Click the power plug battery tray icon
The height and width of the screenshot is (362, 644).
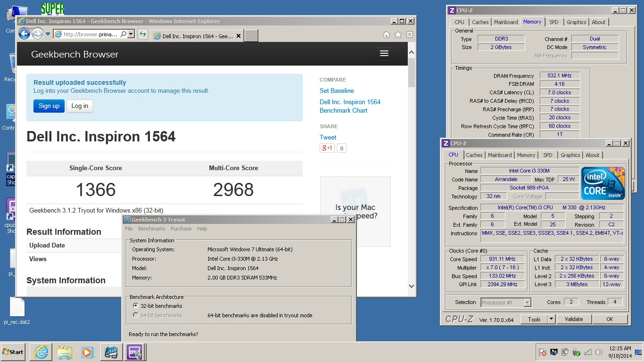point(565,352)
